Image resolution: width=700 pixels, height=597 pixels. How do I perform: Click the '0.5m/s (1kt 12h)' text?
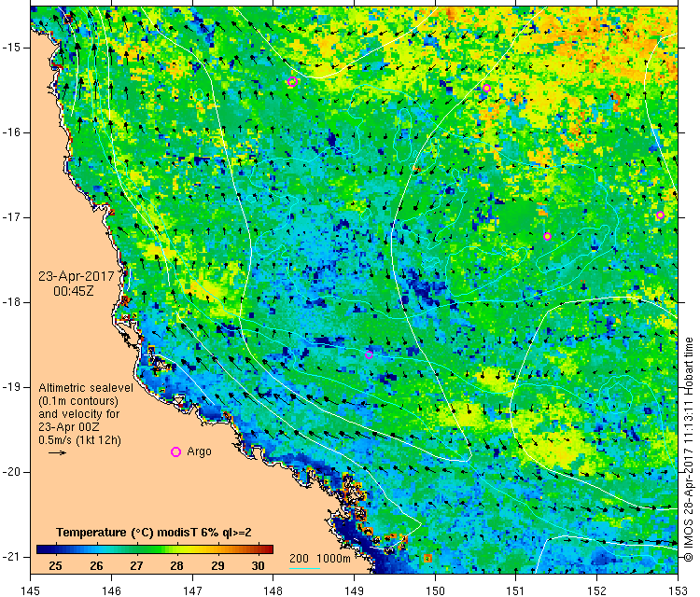pyautogui.click(x=79, y=440)
